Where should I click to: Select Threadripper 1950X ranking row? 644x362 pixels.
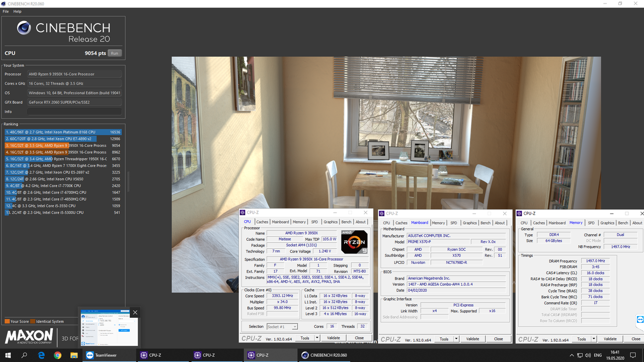[x=63, y=159]
